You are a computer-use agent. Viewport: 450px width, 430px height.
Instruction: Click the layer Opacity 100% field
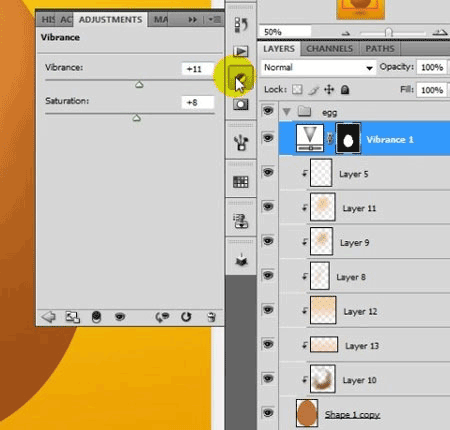[x=432, y=67]
